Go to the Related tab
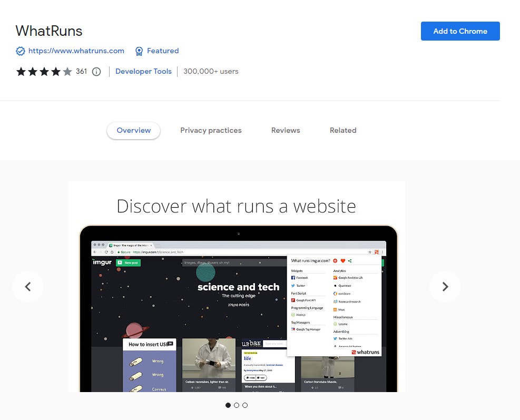 click(343, 130)
